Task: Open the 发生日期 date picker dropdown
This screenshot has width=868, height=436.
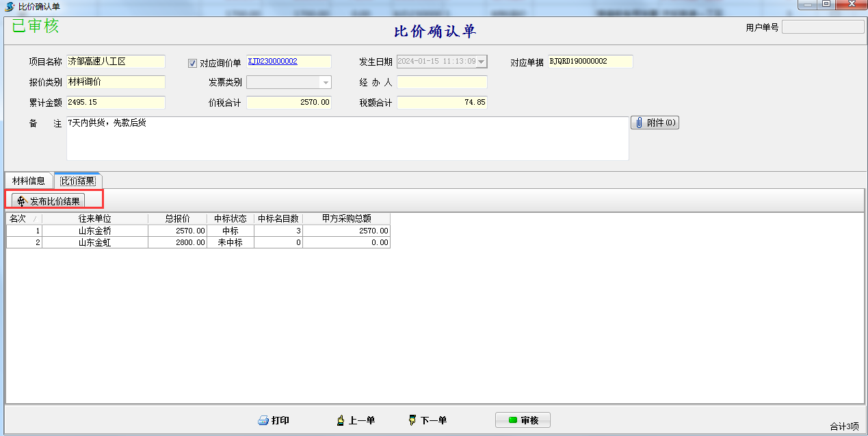Action: tap(482, 62)
